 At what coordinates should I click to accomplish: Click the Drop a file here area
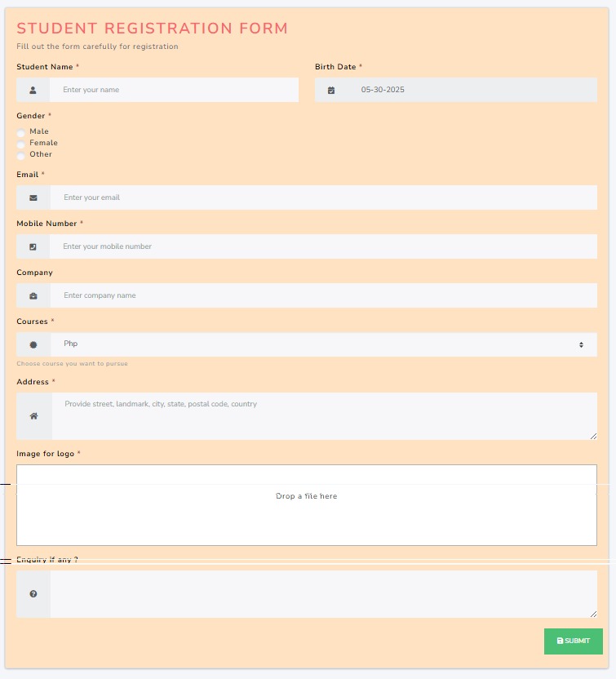coord(307,504)
